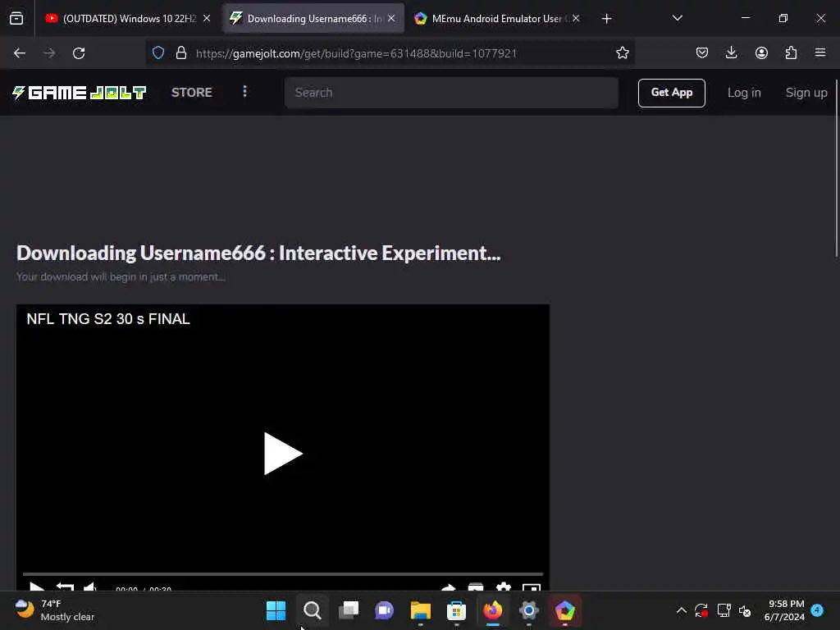
Task: Close the Windows 10 22H2 YouTube tab
Action: click(x=207, y=18)
